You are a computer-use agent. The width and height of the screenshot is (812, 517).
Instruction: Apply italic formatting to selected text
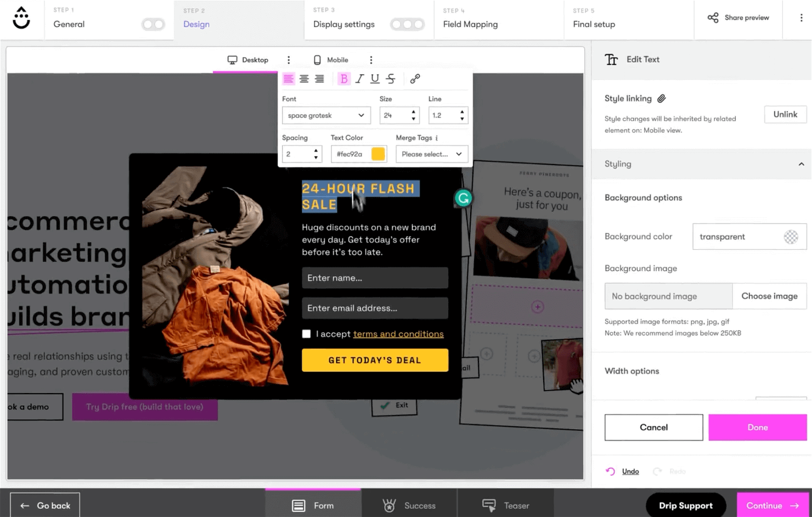point(359,79)
